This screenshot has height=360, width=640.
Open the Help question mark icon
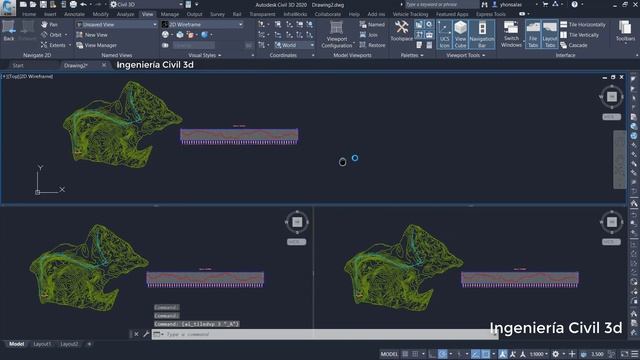[574, 4]
